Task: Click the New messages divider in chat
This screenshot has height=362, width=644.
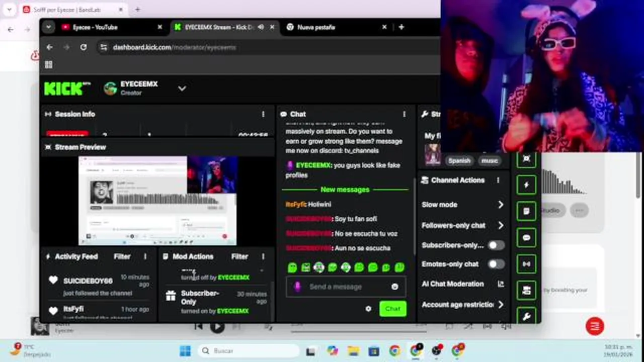Action: pyautogui.click(x=345, y=190)
